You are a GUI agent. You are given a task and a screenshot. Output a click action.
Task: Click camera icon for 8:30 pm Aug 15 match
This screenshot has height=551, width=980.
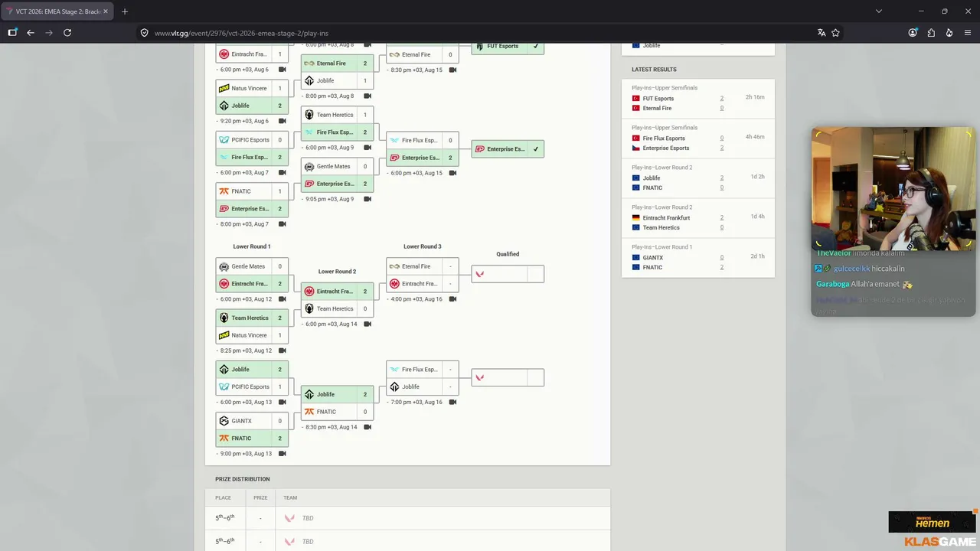tap(452, 70)
